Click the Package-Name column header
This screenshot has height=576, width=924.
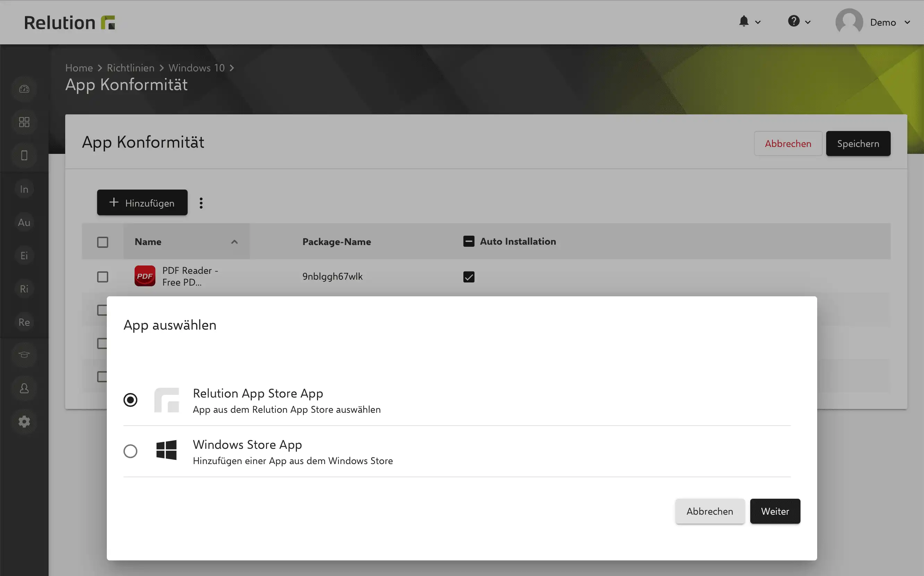click(336, 242)
